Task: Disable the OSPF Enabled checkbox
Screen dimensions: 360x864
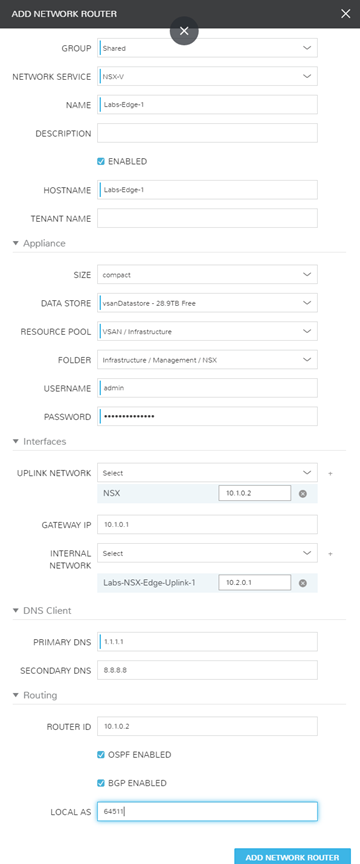Action: point(100,754)
